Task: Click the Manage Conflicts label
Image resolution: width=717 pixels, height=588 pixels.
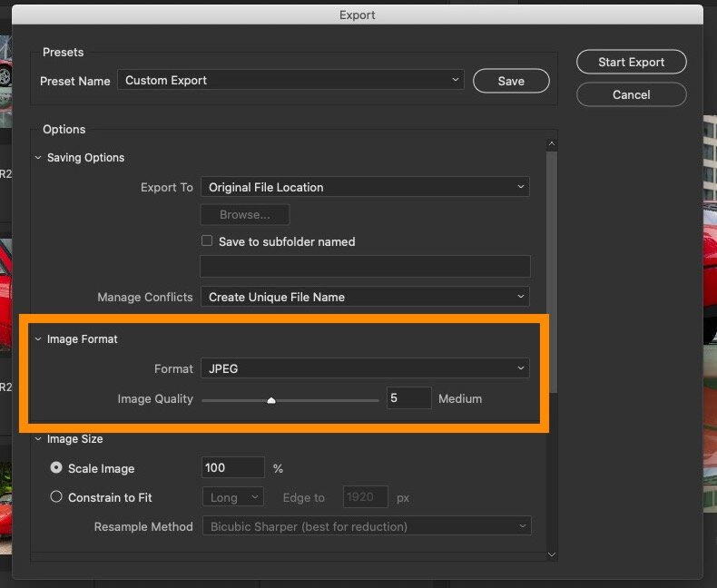Action: pyautogui.click(x=145, y=298)
